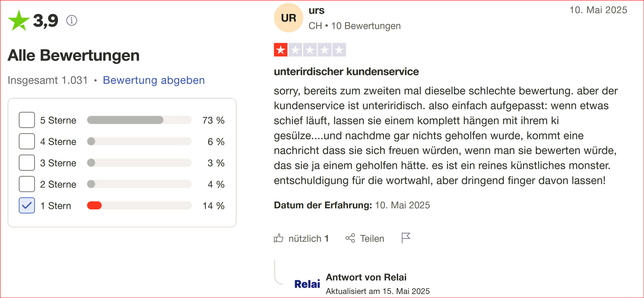Click the 5 Sterne 73 % bar
Image resolution: width=644 pixels, height=298 pixels.
(139, 120)
